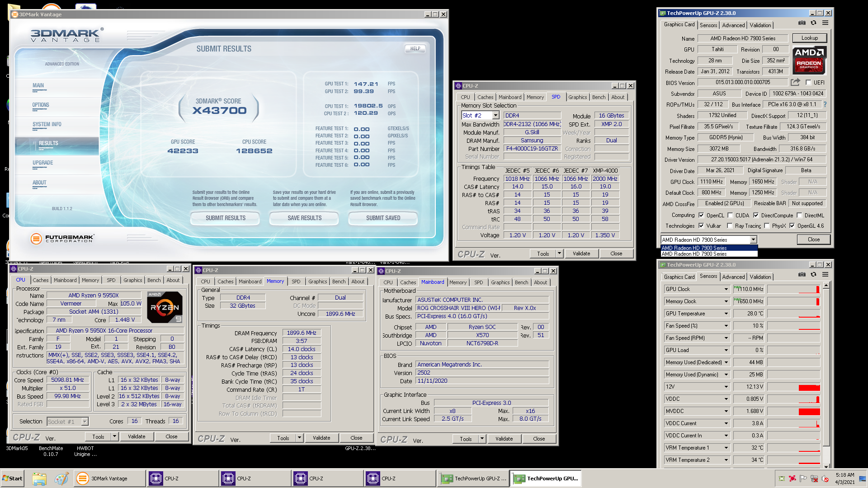The height and width of the screenshot is (488, 868).
Task: Click Show Desktop icon at taskbar end
Action: (x=863, y=479)
